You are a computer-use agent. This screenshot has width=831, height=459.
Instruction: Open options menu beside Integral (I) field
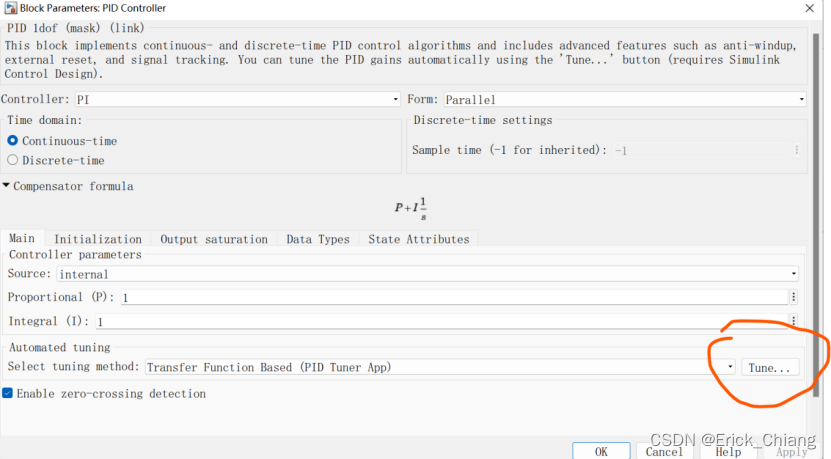pos(793,320)
